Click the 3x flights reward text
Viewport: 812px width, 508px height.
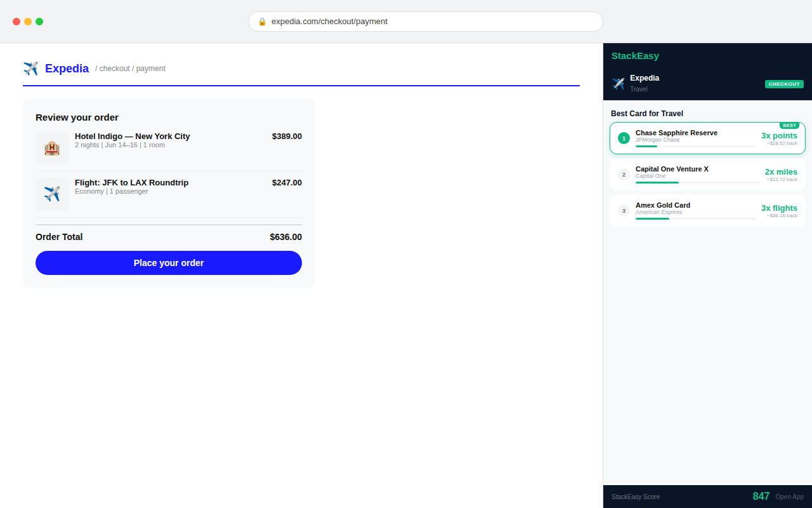click(x=779, y=208)
